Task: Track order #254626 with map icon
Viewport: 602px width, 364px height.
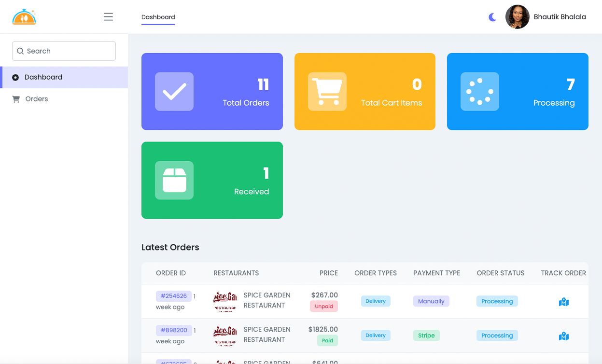Action: 564,302
